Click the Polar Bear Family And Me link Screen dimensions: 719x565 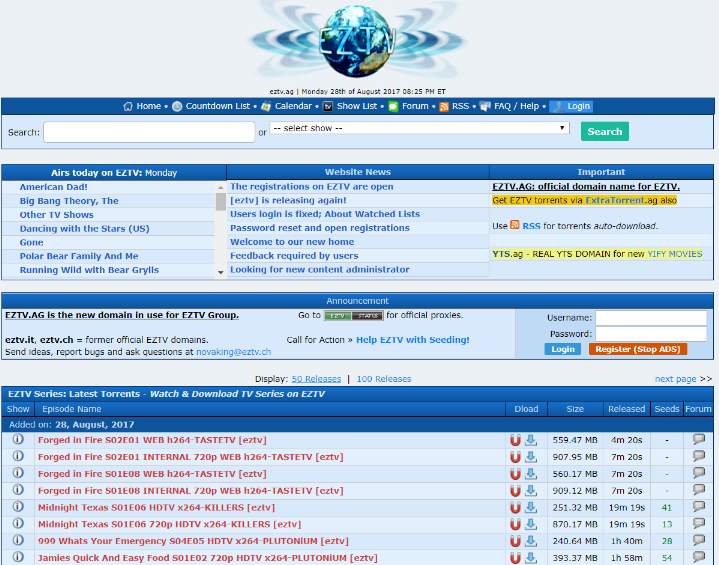(79, 256)
